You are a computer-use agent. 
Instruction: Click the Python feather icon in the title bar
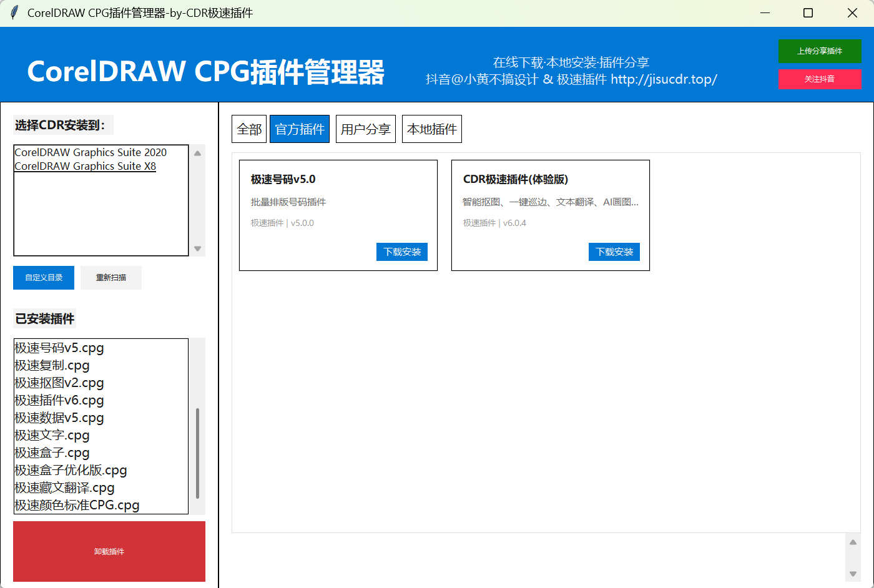[13, 12]
